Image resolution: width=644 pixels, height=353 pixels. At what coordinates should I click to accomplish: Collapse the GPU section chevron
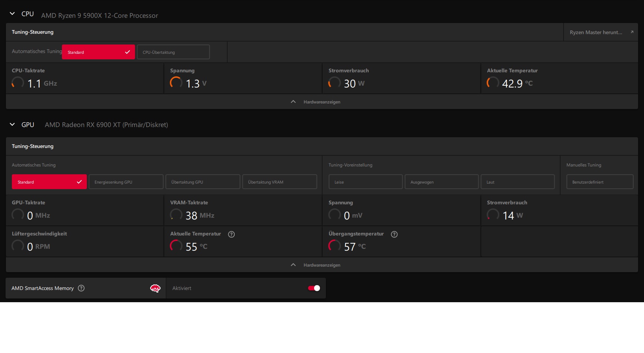12,125
